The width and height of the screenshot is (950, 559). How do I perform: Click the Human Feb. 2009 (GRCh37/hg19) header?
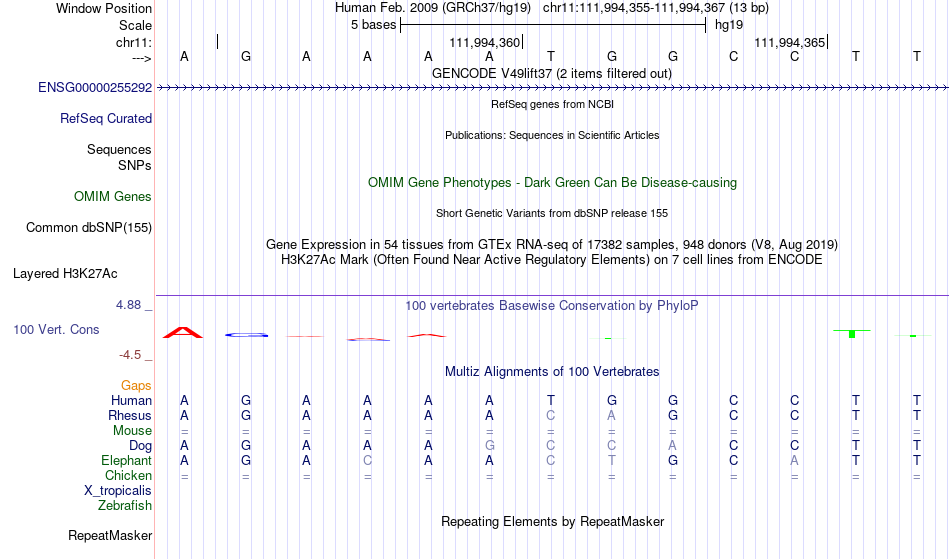coord(433,8)
